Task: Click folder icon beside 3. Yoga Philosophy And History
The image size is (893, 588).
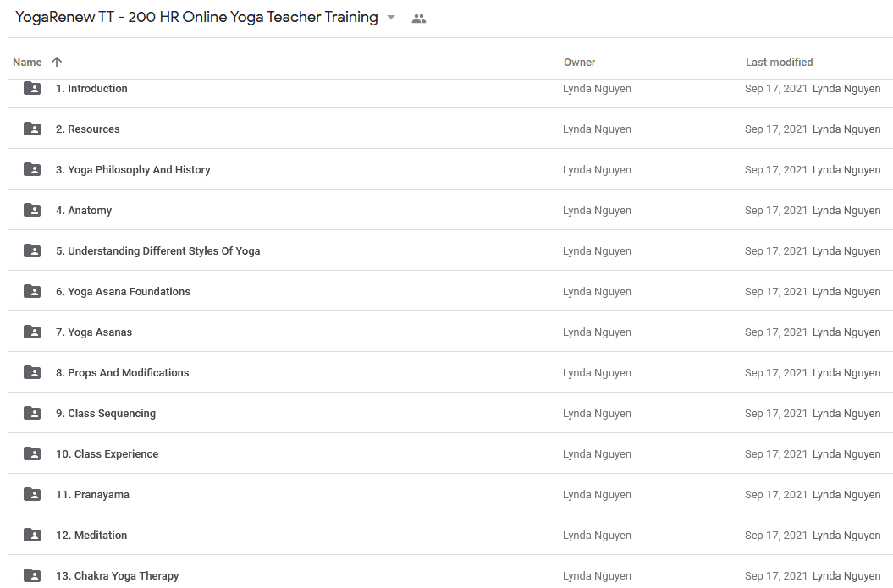Action: (32, 169)
